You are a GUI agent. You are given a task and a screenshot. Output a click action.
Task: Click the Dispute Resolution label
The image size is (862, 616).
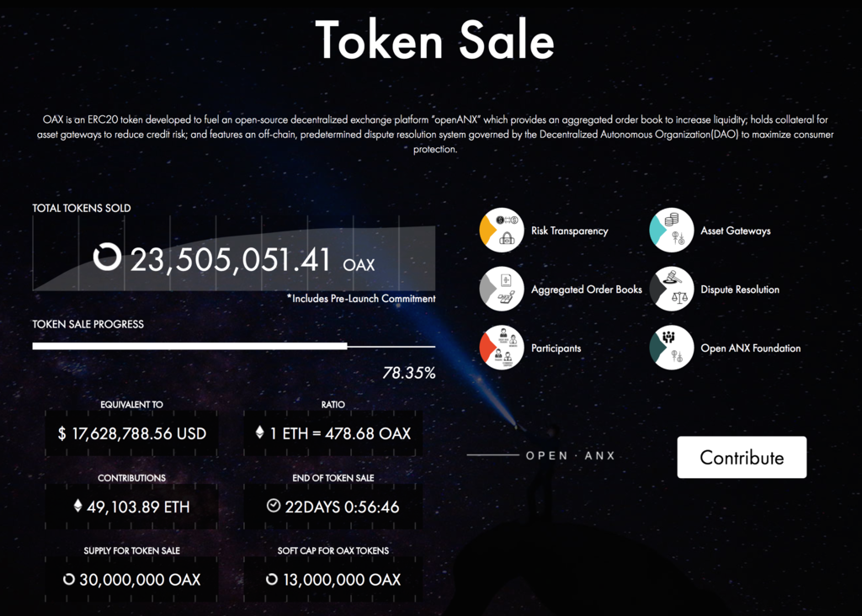coord(740,289)
